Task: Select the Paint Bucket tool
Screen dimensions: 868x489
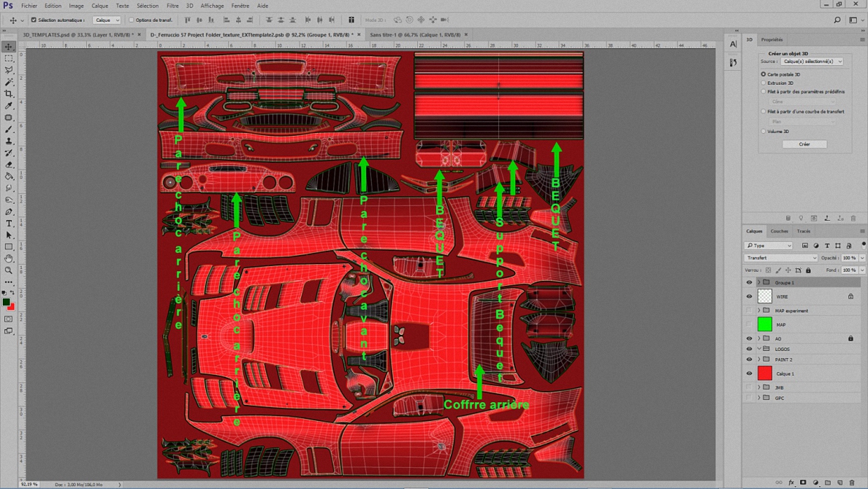Action: click(x=9, y=177)
